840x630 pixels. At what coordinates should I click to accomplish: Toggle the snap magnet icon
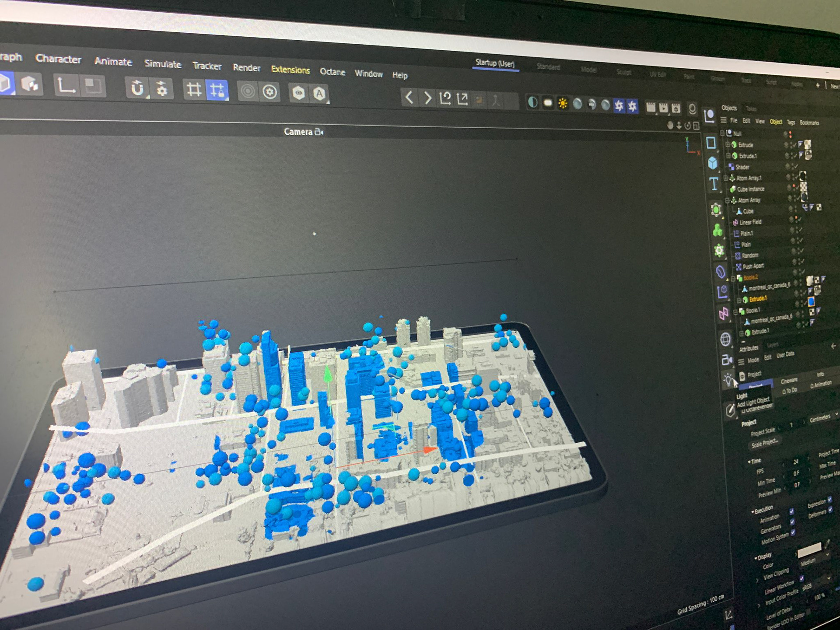(137, 88)
